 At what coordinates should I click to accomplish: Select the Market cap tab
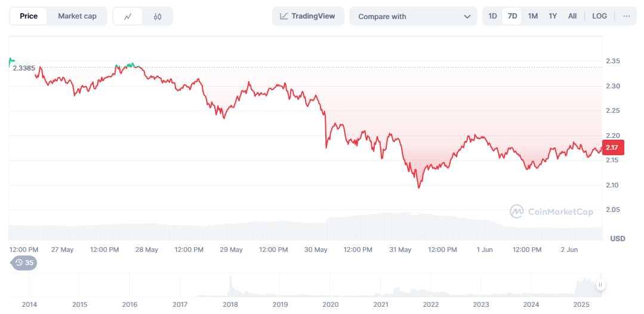coord(77,16)
